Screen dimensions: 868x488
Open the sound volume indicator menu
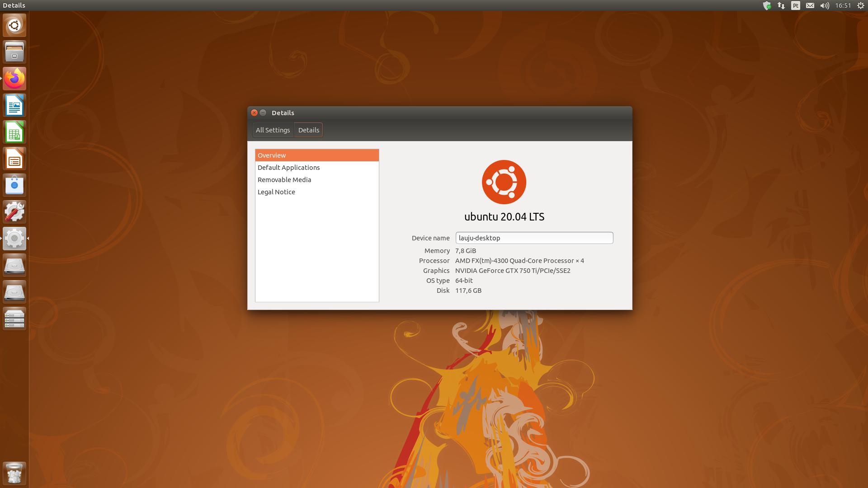(x=825, y=5)
